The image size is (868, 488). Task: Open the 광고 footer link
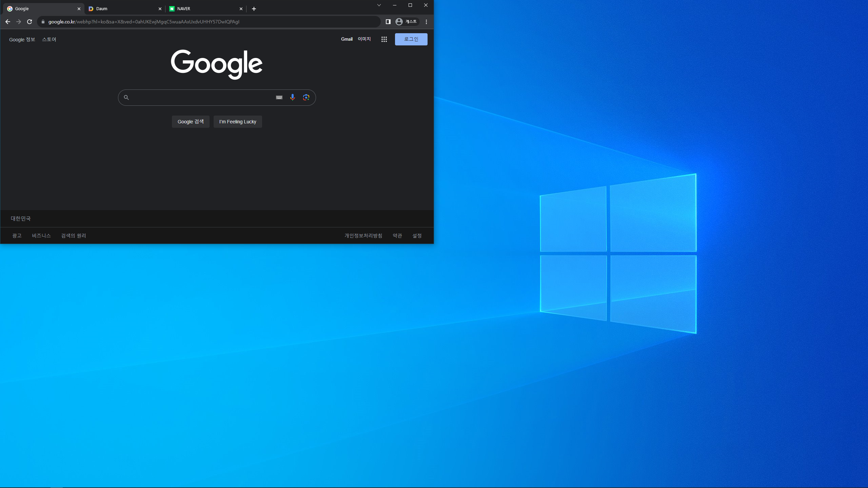click(x=17, y=236)
